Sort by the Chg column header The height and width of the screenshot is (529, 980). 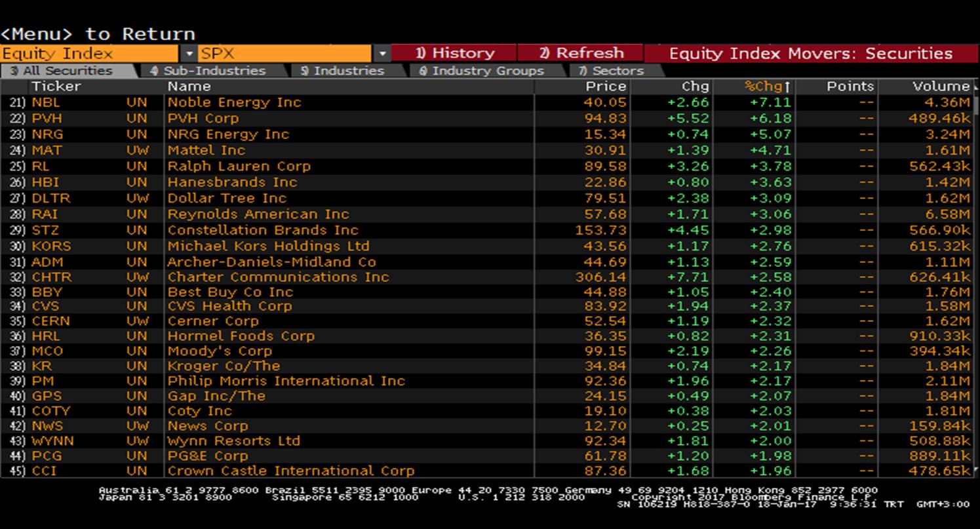click(696, 87)
